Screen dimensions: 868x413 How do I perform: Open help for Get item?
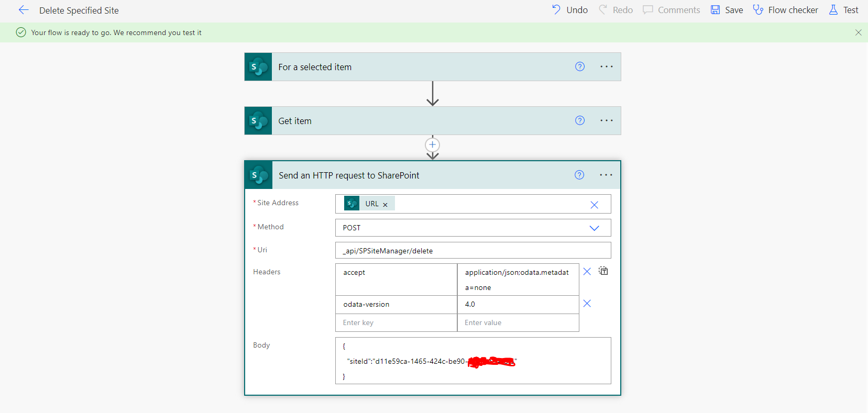point(580,120)
